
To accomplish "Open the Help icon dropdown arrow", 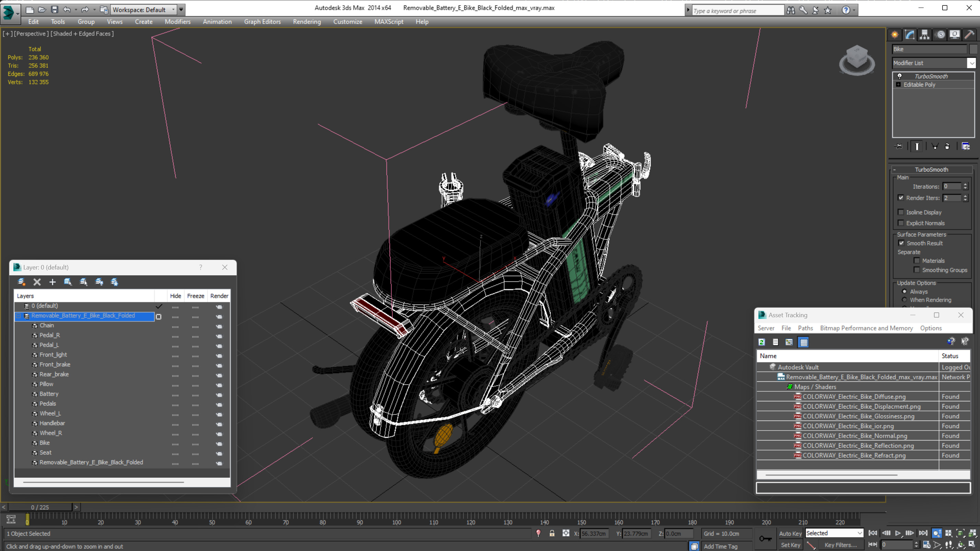I will (x=854, y=10).
